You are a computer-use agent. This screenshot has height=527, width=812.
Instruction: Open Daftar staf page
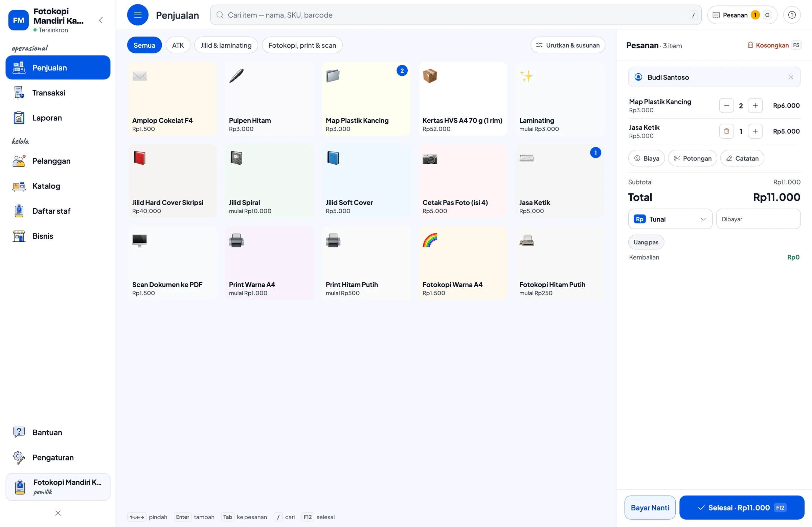[x=58, y=211]
